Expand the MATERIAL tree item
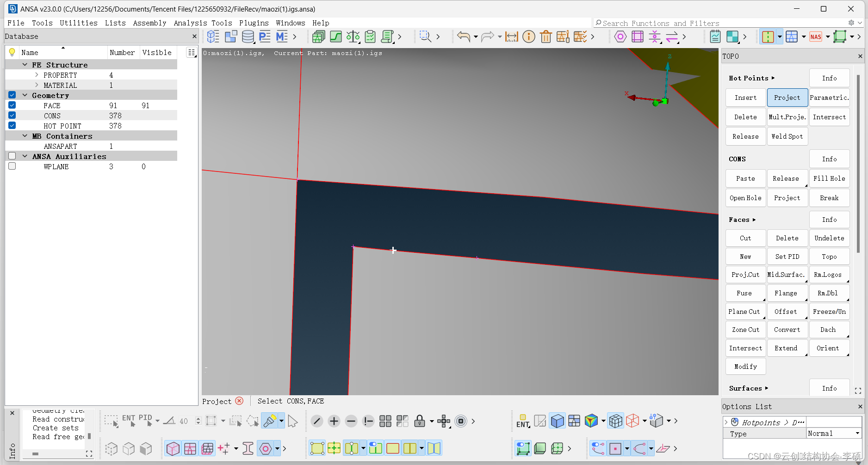The image size is (868, 465). click(37, 85)
